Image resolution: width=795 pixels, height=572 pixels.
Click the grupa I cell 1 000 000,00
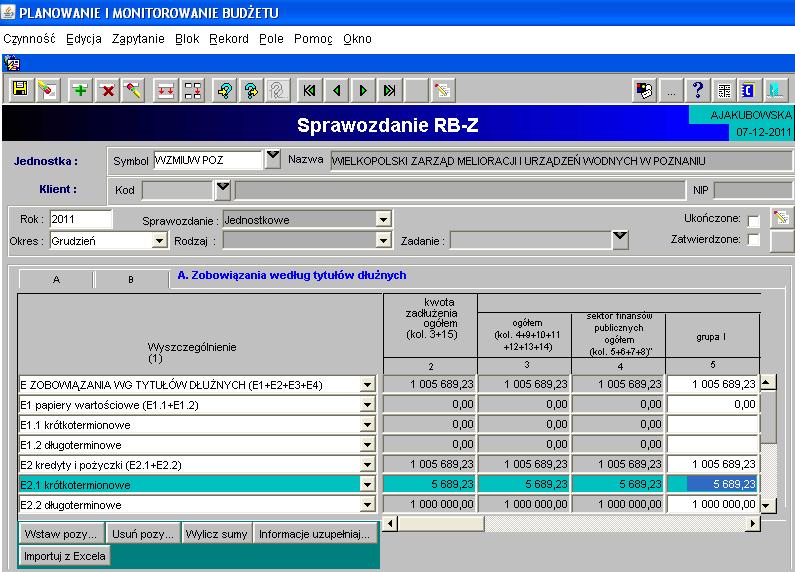713,504
